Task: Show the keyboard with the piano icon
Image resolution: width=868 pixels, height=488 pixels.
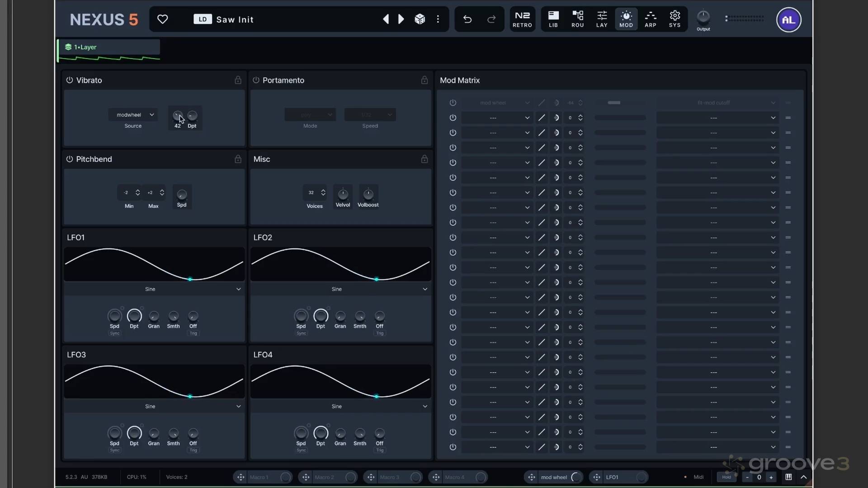Action: 788,477
